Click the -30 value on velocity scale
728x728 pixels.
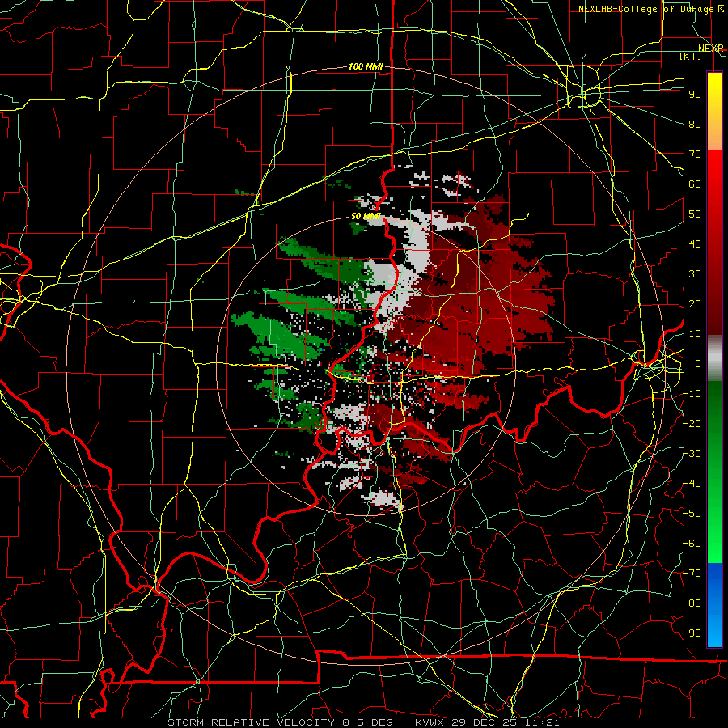(x=692, y=454)
